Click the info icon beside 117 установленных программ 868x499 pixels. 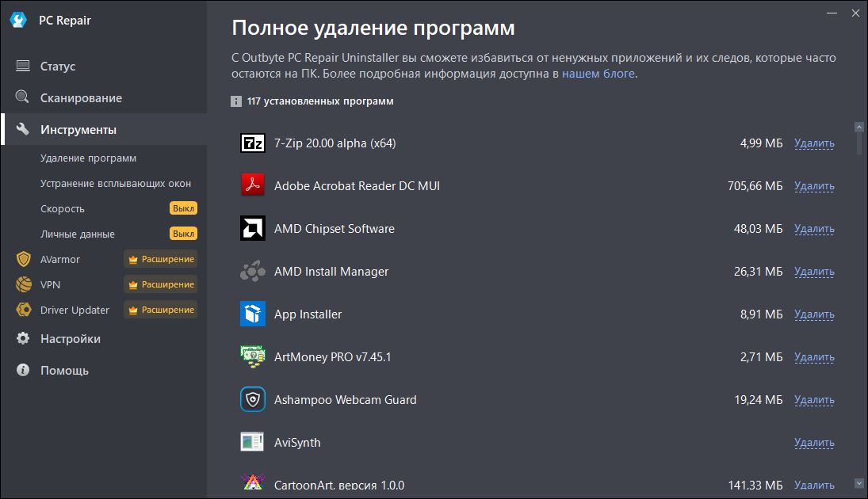tap(235, 101)
